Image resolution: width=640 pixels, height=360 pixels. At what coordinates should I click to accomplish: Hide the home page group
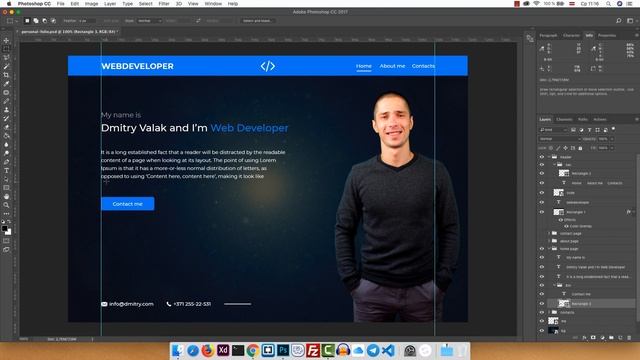coord(542,249)
